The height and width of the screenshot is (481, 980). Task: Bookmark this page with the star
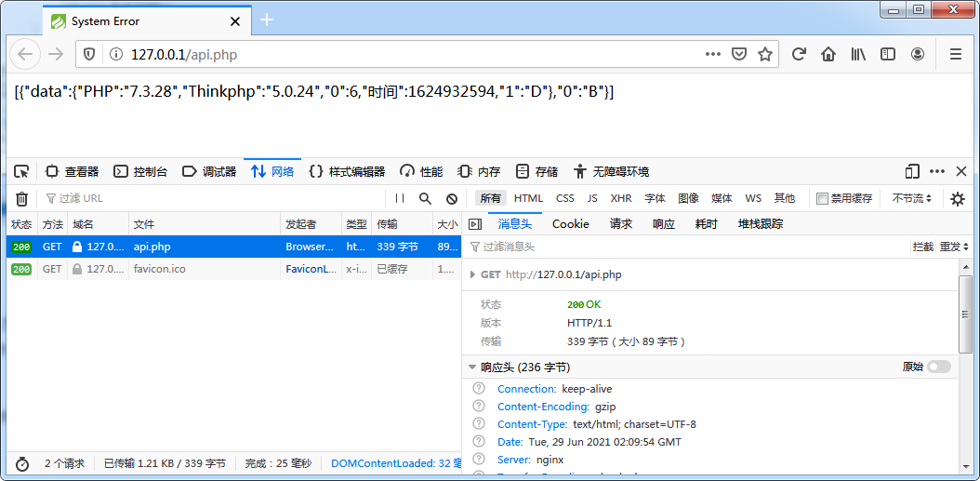(765, 54)
